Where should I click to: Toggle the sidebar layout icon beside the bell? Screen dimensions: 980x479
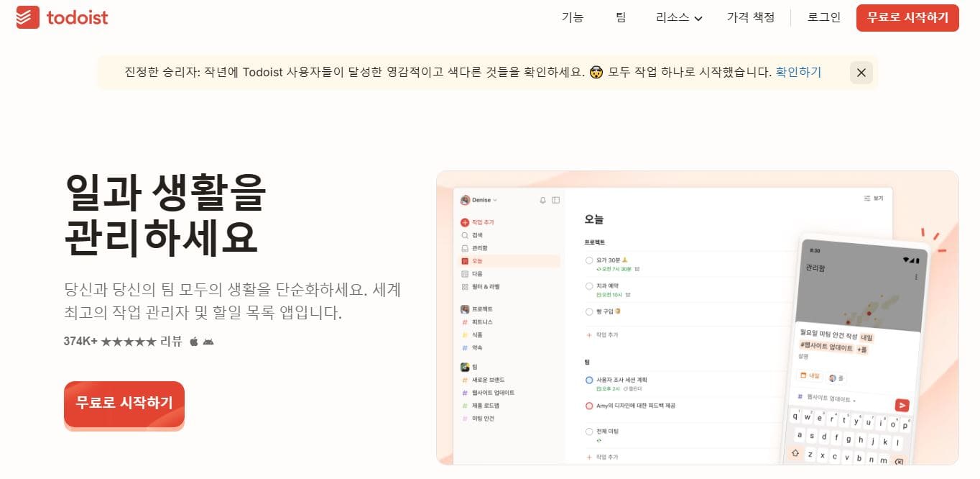point(555,200)
